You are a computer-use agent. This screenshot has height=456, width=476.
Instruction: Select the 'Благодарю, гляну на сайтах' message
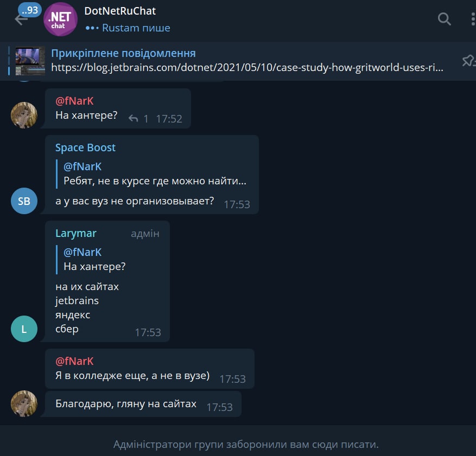(143, 404)
